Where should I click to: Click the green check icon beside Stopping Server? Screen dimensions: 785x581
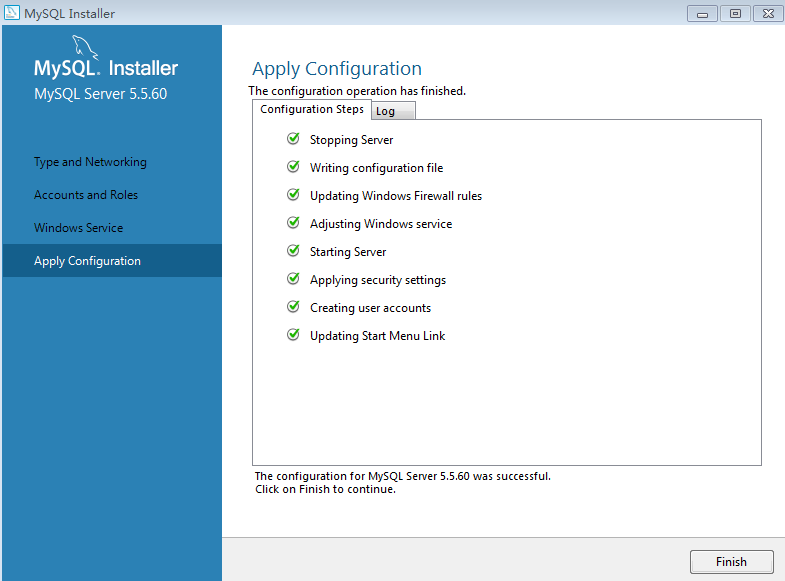point(293,139)
